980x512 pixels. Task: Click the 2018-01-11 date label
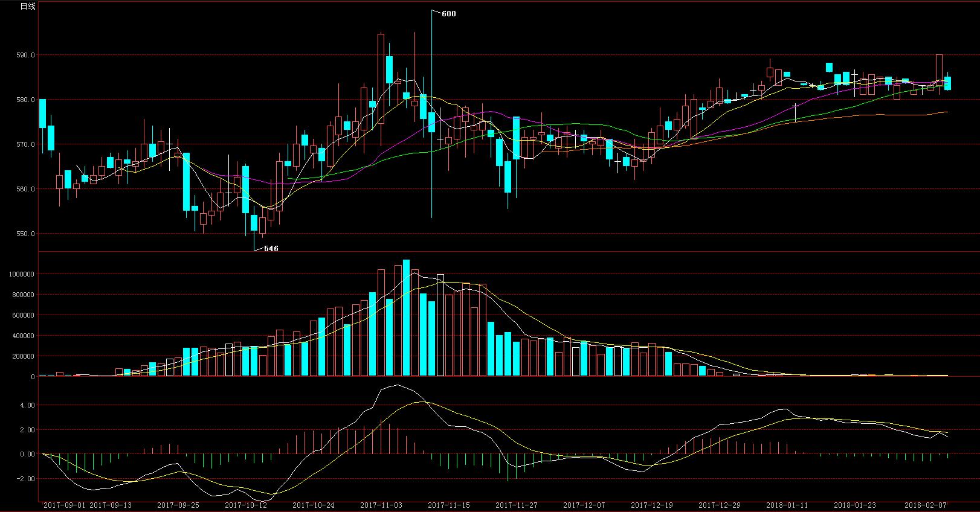coord(787,505)
